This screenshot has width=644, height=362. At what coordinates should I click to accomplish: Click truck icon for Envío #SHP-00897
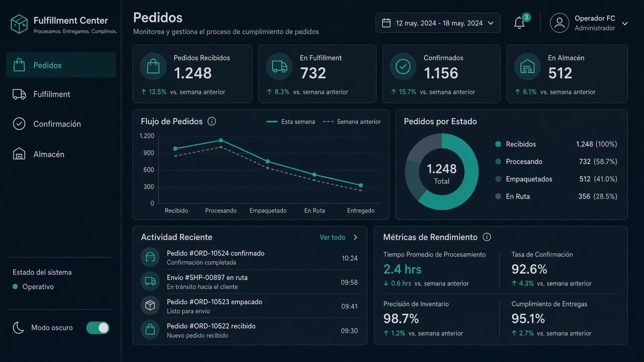pos(150,282)
